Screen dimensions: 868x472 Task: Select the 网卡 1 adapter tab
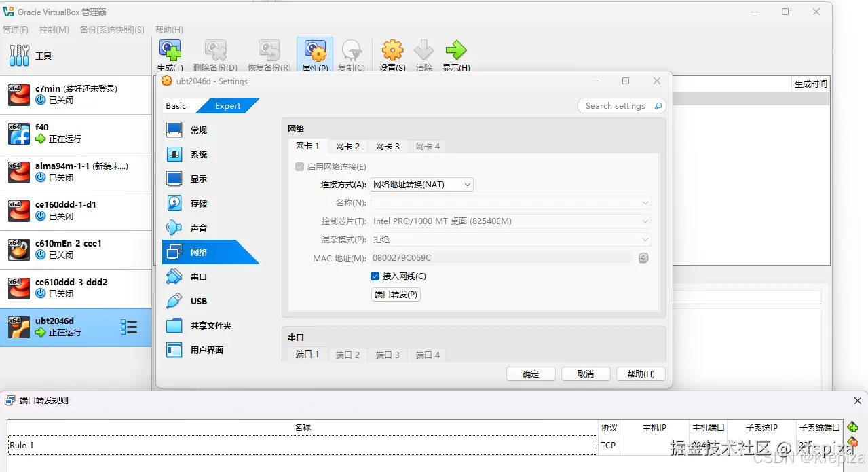click(x=307, y=146)
